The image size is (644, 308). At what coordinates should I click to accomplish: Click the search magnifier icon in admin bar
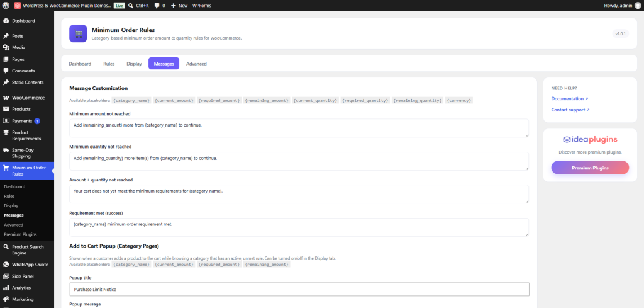click(131, 6)
